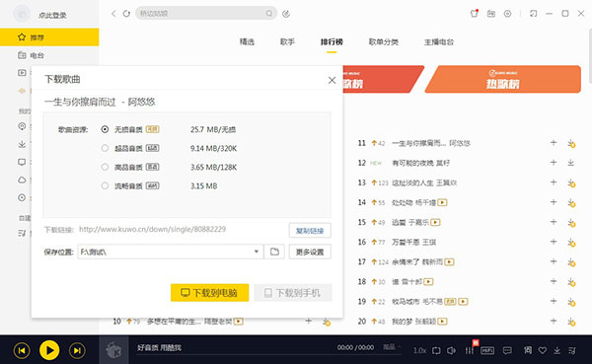
Task: Open song 17 余情未了 in chart
Action: click(x=417, y=261)
